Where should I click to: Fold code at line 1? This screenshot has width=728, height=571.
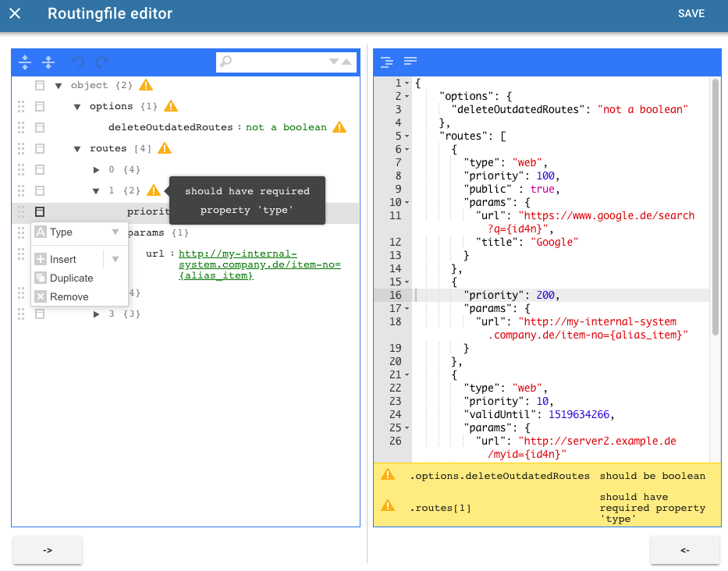point(407,83)
